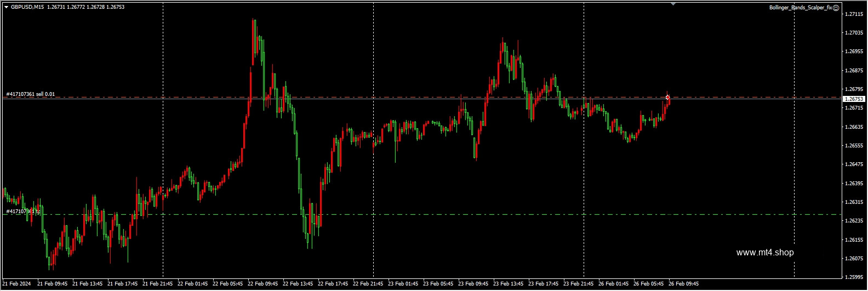This screenshot has width=868, height=291.
Task: Click the 1.26955 price axis label
Action: pos(854,52)
